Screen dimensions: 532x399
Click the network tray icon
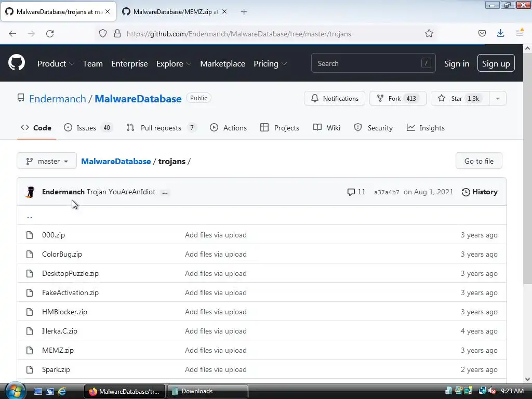482,391
